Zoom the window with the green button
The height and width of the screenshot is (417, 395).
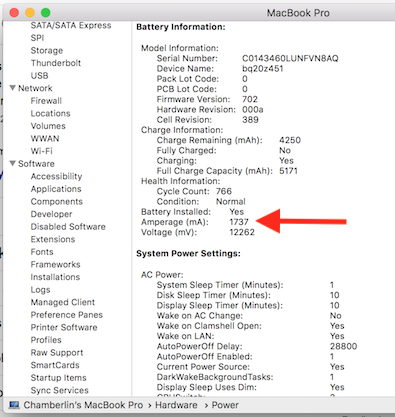point(45,13)
